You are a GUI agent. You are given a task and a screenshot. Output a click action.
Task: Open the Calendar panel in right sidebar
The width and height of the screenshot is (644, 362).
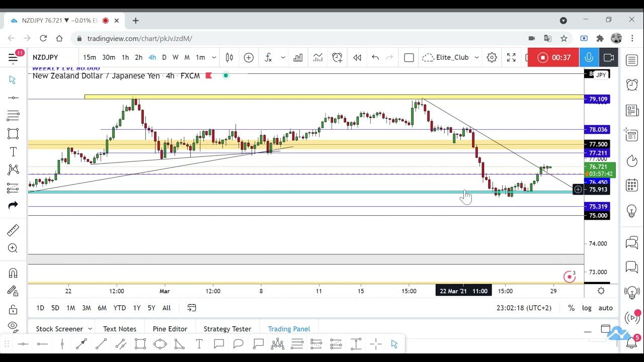(x=632, y=185)
